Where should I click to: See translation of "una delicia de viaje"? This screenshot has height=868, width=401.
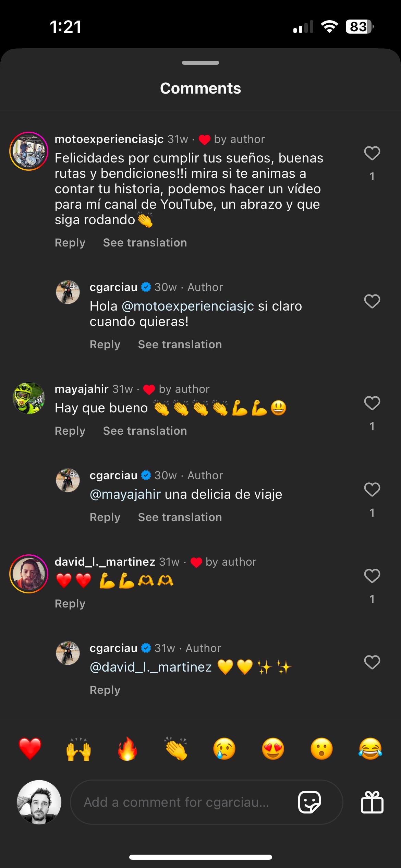click(x=180, y=517)
